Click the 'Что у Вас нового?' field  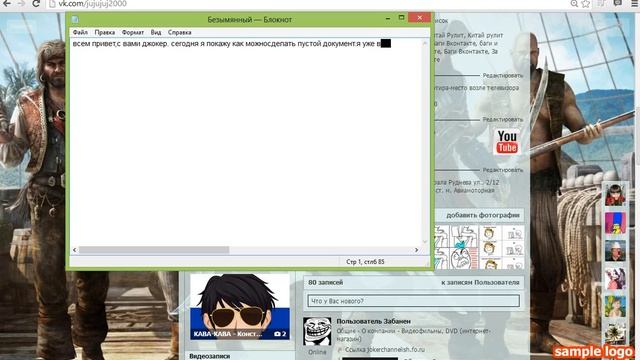point(413,301)
